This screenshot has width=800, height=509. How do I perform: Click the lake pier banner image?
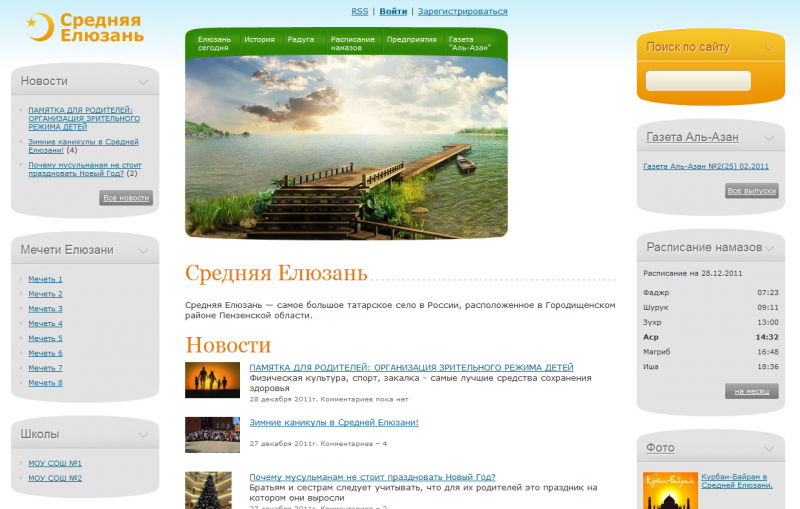pos(346,147)
